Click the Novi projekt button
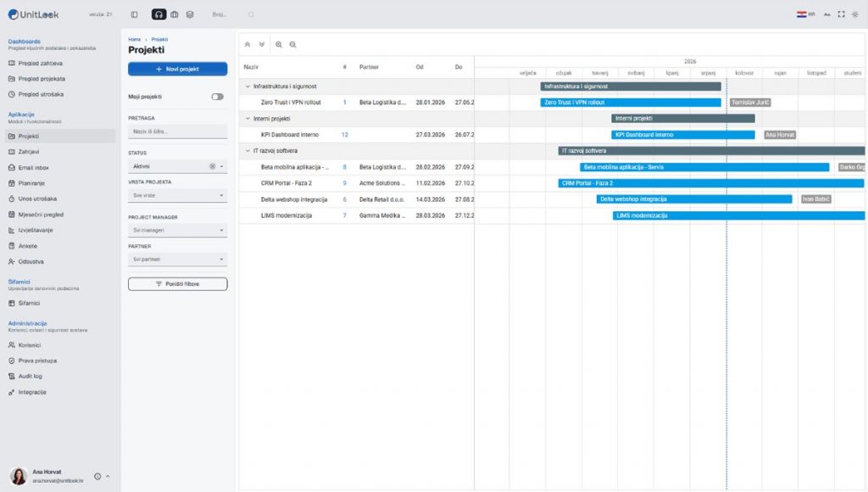Viewport: 868px width, 492px height. [178, 69]
